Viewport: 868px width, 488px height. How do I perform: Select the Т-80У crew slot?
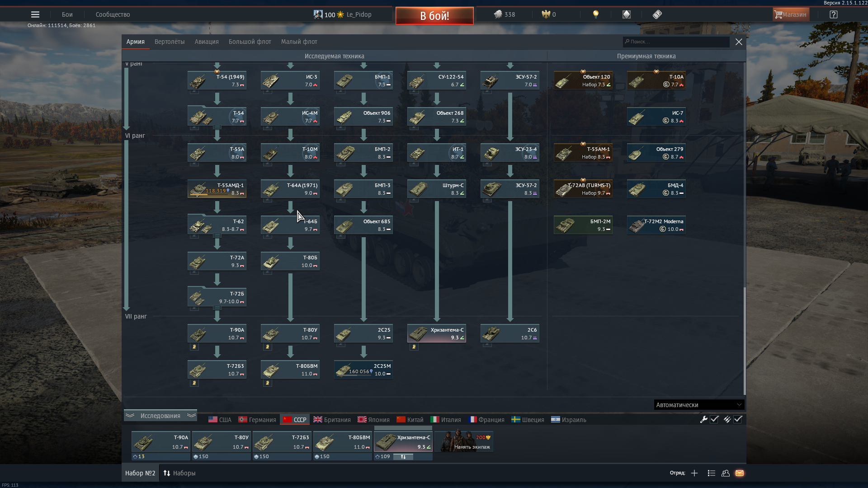pyautogui.click(x=221, y=442)
